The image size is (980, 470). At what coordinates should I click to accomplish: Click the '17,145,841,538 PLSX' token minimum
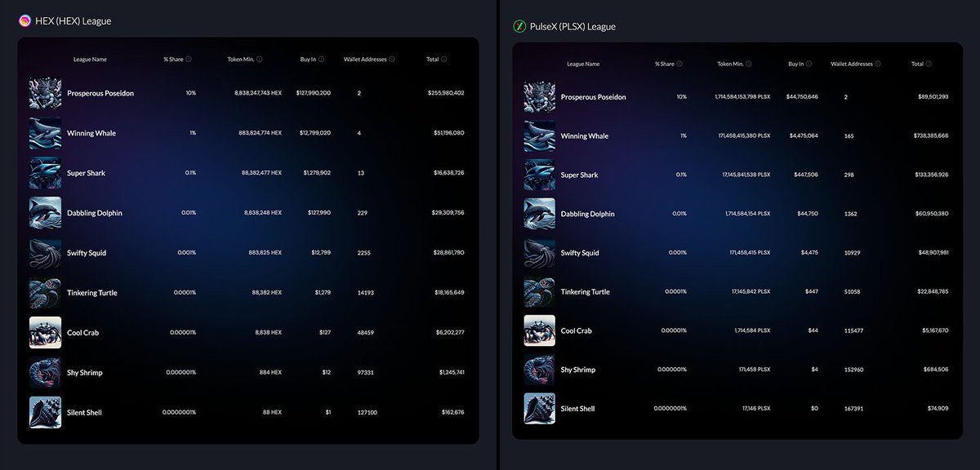pos(745,175)
